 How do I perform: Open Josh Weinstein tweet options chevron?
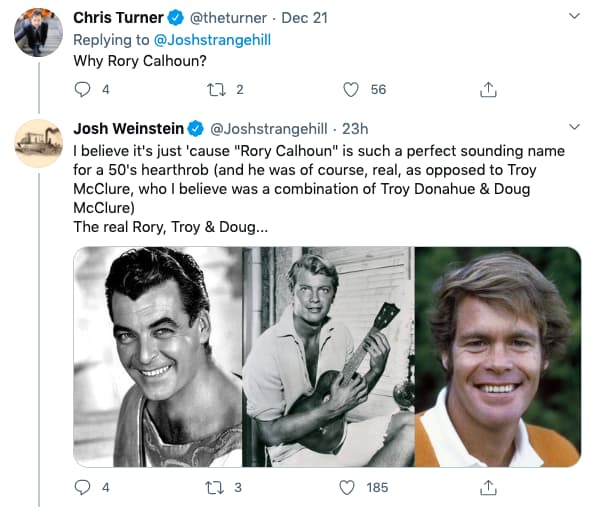(574, 127)
